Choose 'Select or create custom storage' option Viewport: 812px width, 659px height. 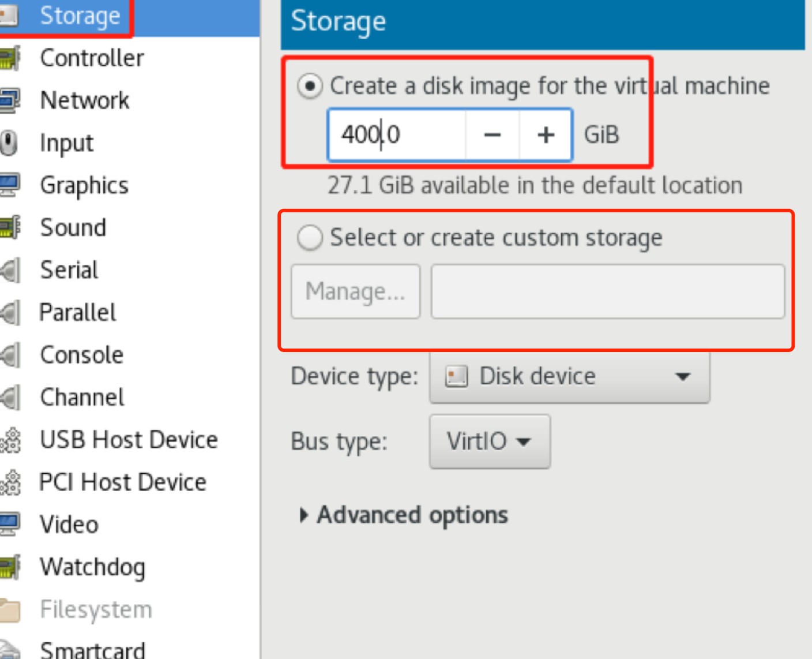(x=310, y=238)
